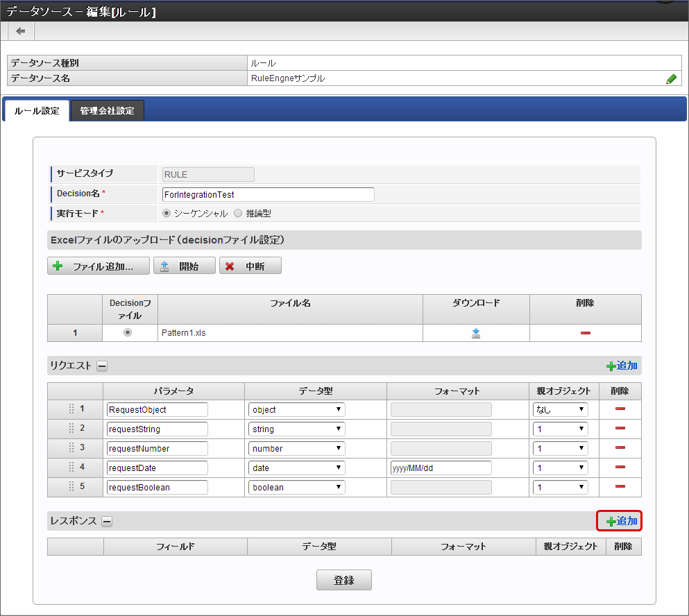Click ファイル追加 to add a file
This screenshot has height=616, width=689.
tap(99, 266)
